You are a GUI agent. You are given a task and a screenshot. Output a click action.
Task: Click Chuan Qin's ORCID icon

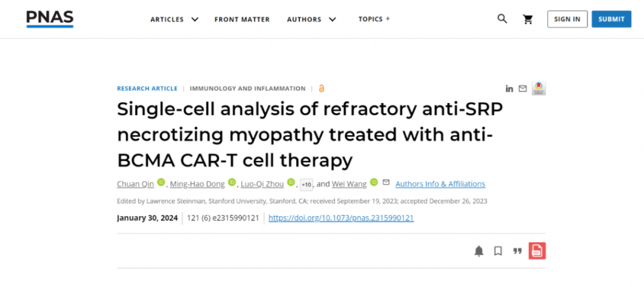161,182
